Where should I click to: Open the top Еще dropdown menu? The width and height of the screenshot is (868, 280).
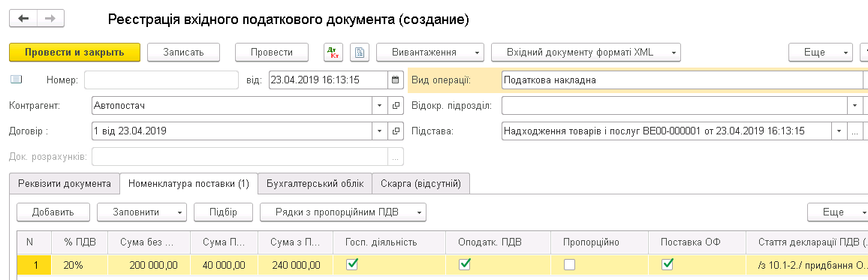[821, 53]
